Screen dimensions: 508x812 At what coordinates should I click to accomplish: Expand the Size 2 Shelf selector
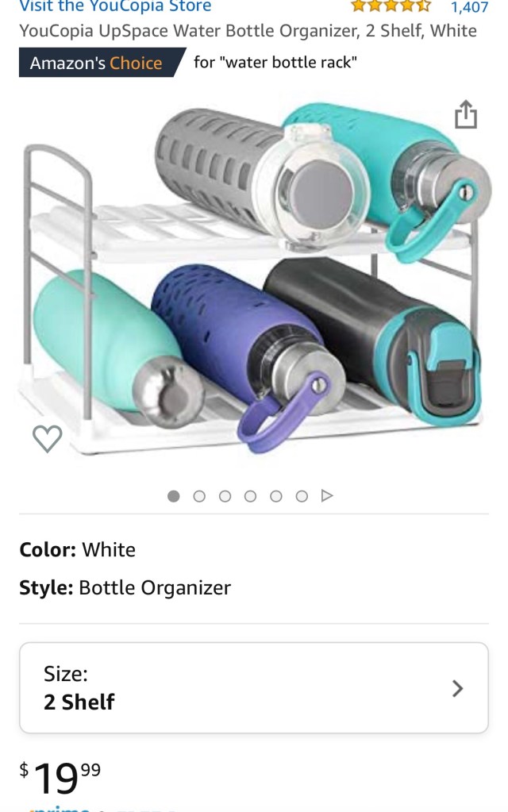(254, 687)
